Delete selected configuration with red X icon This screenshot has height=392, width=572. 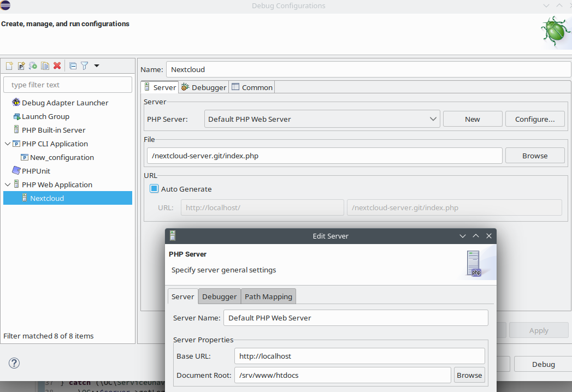57,66
